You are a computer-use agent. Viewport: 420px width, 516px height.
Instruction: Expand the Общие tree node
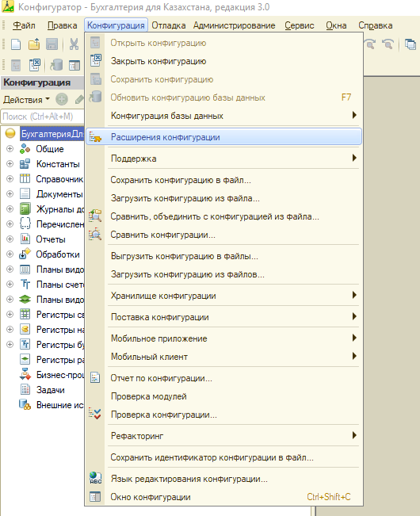coord(10,149)
